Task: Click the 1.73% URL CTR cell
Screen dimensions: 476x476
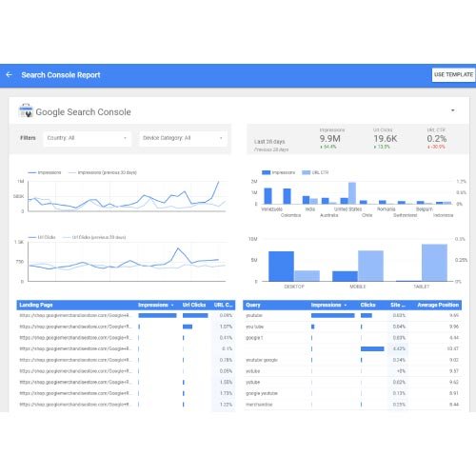Action: tap(226, 393)
